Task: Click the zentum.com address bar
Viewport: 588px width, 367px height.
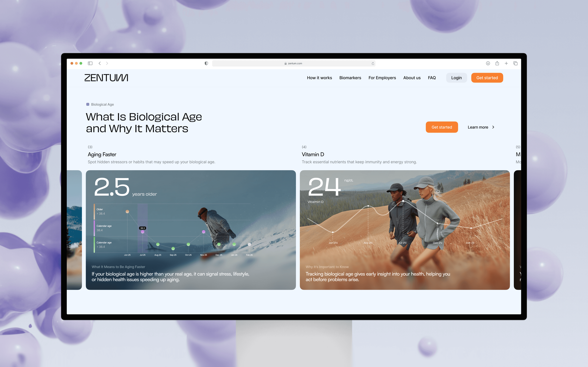Action: [x=293, y=63]
